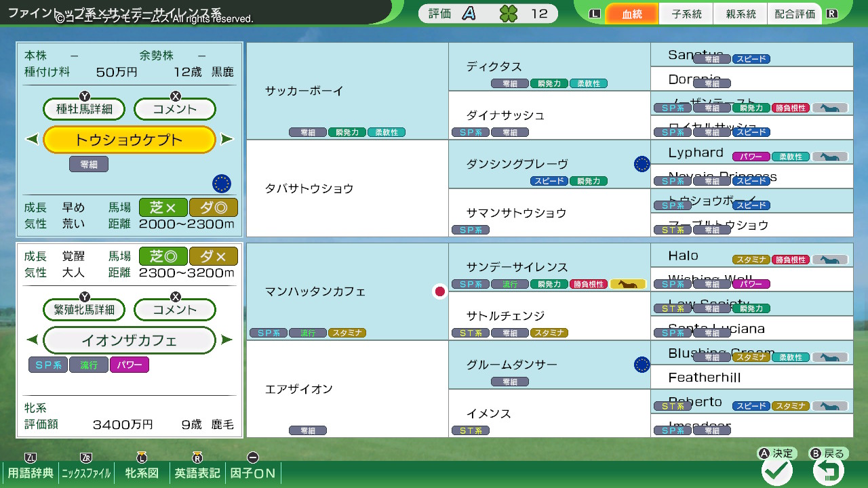The width and height of the screenshot is (868, 488).
Task: Open the mare コメント button
Action: (x=175, y=310)
